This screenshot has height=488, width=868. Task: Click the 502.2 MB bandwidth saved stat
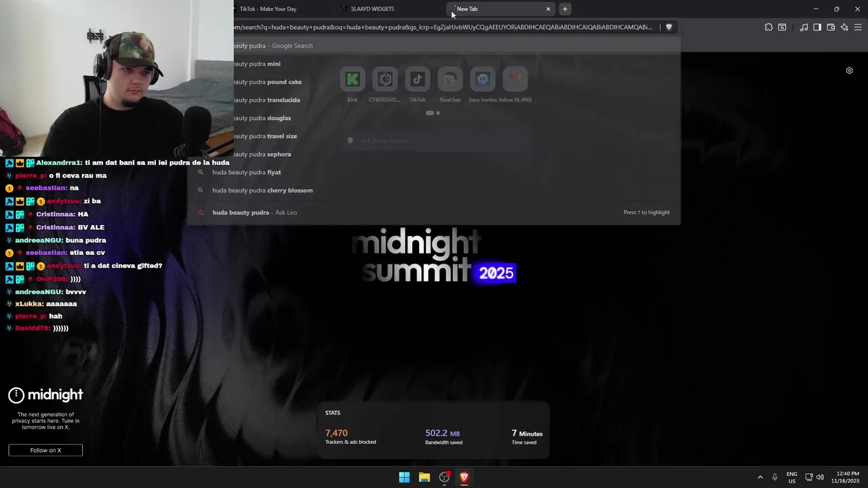[x=443, y=437]
